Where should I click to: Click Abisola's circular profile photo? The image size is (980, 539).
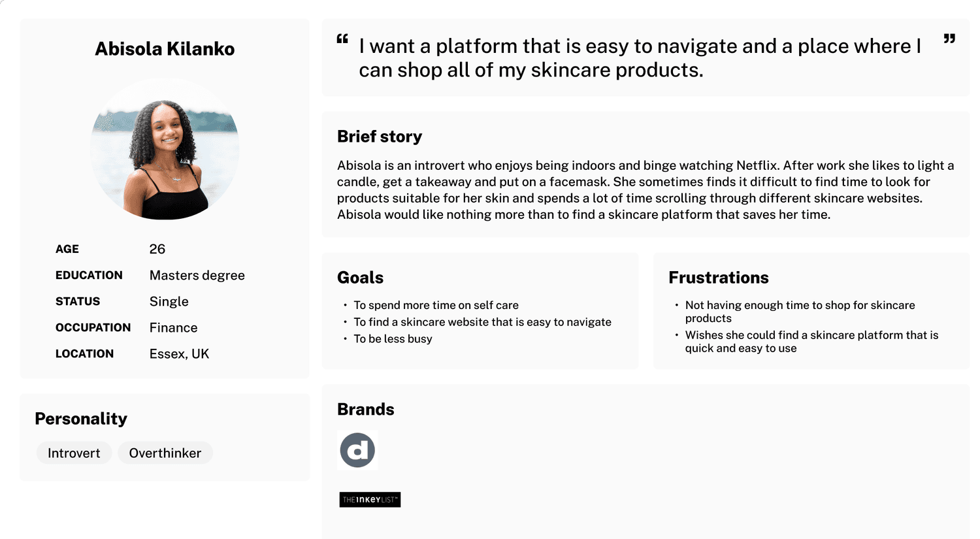pyautogui.click(x=165, y=149)
